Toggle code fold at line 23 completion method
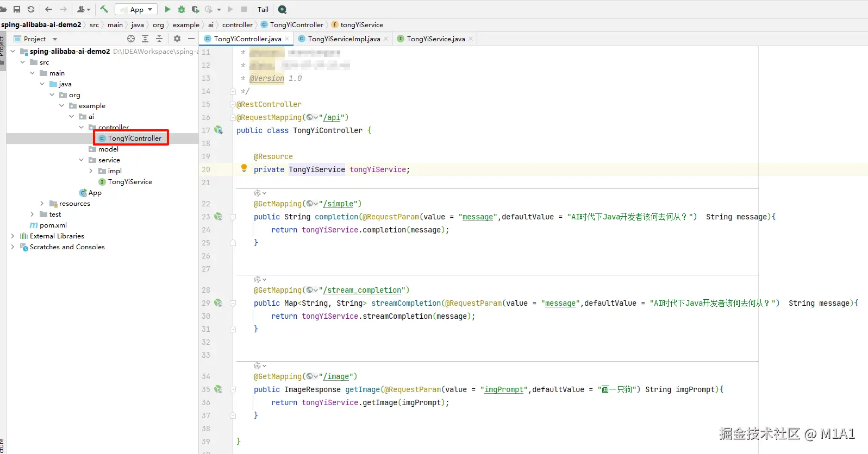Viewport: 868px width, 454px height. [233, 217]
